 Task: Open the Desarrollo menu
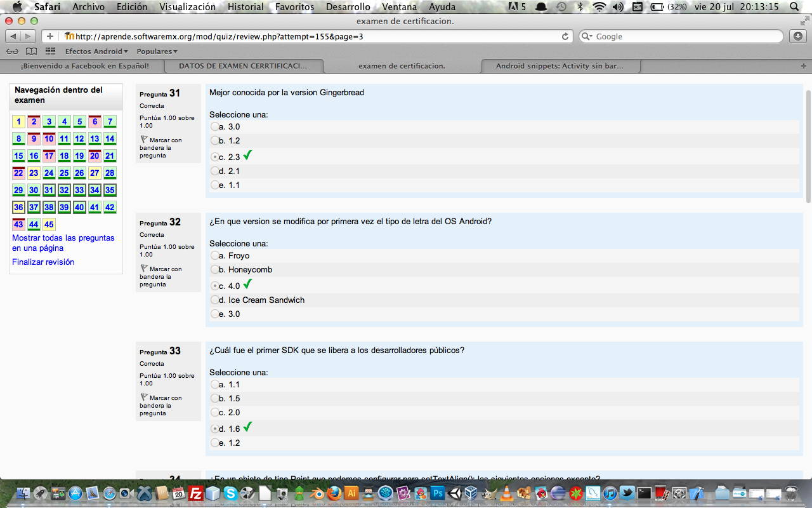pos(348,7)
